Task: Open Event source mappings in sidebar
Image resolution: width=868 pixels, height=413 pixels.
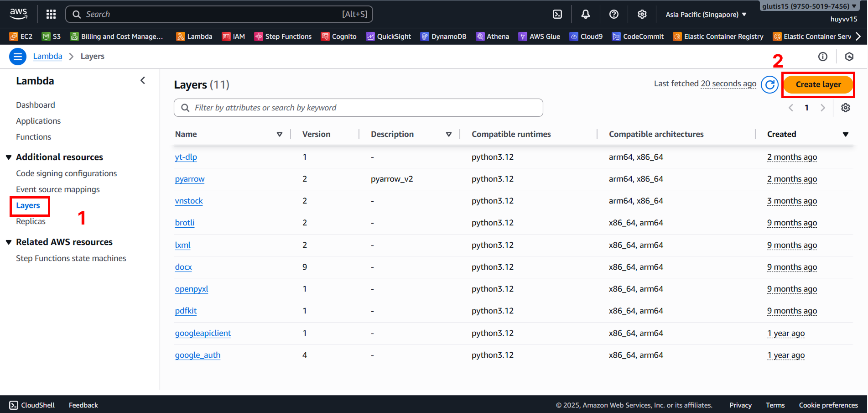Action: click(57, 189)
